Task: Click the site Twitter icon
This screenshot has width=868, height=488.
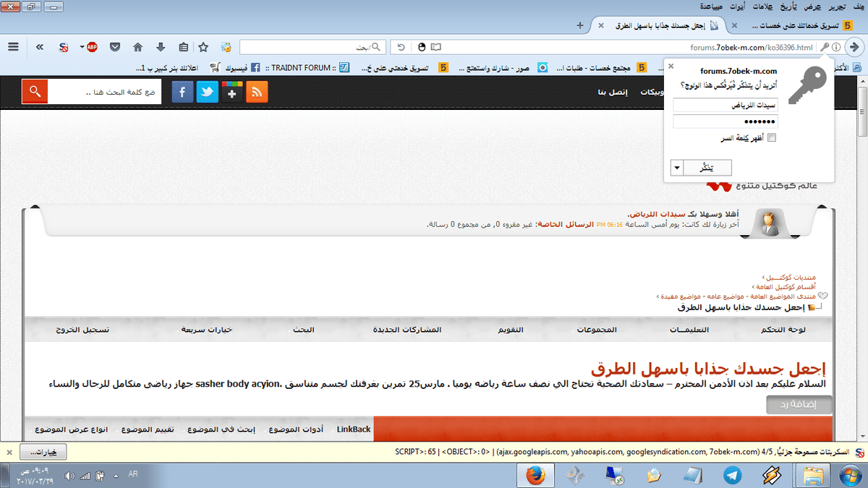Action: tap(208, 93)
